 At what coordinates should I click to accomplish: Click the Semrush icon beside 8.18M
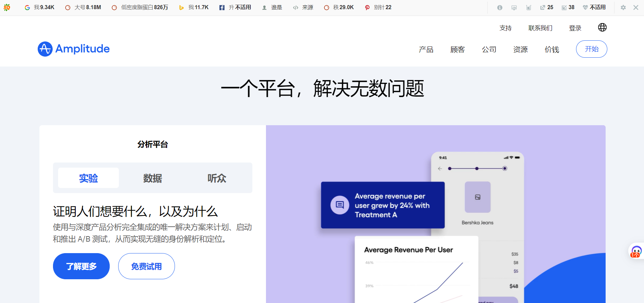pyautogui.click(x=68, y=7)
